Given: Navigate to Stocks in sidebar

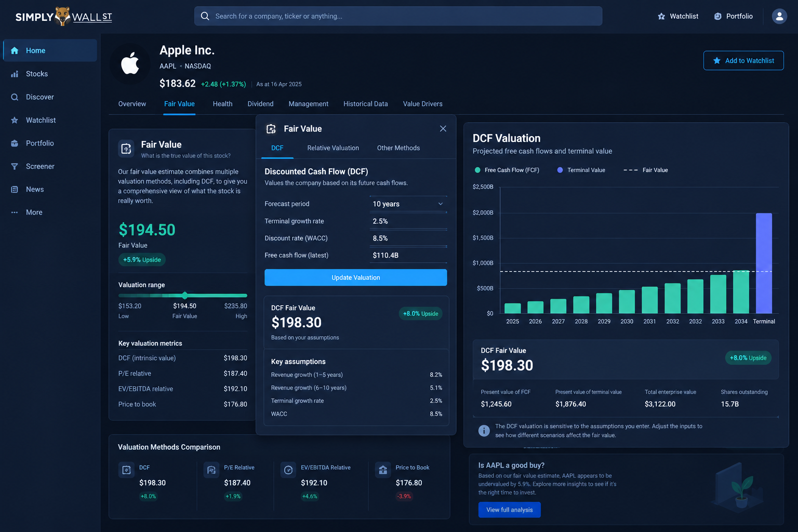Looking at the screenshot, I should pos(50,74).
